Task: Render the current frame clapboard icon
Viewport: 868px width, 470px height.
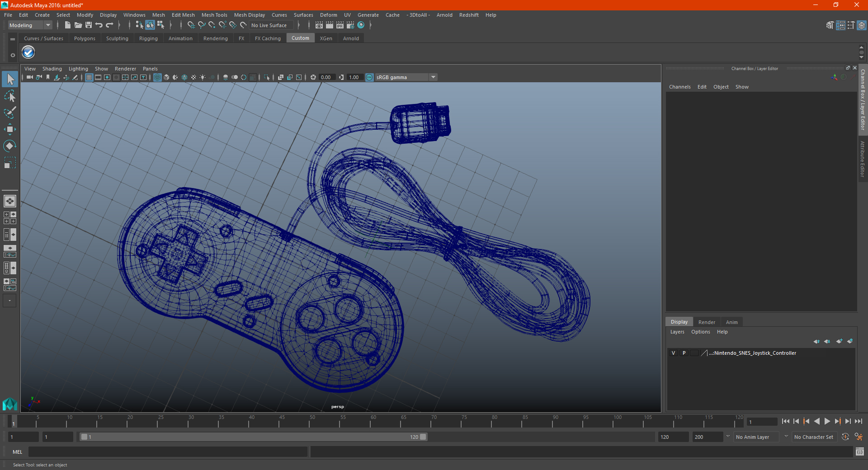Action: click(330, 25)
